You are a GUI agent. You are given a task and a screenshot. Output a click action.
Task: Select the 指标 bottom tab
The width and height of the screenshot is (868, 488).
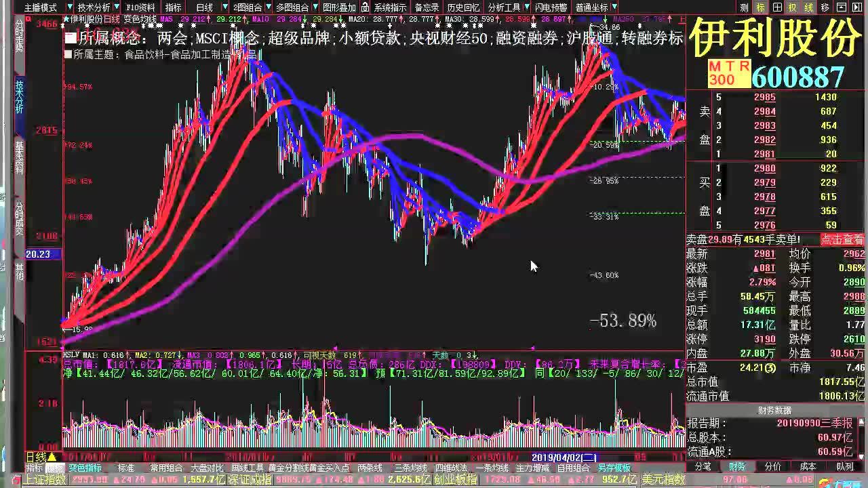[34, 468]
